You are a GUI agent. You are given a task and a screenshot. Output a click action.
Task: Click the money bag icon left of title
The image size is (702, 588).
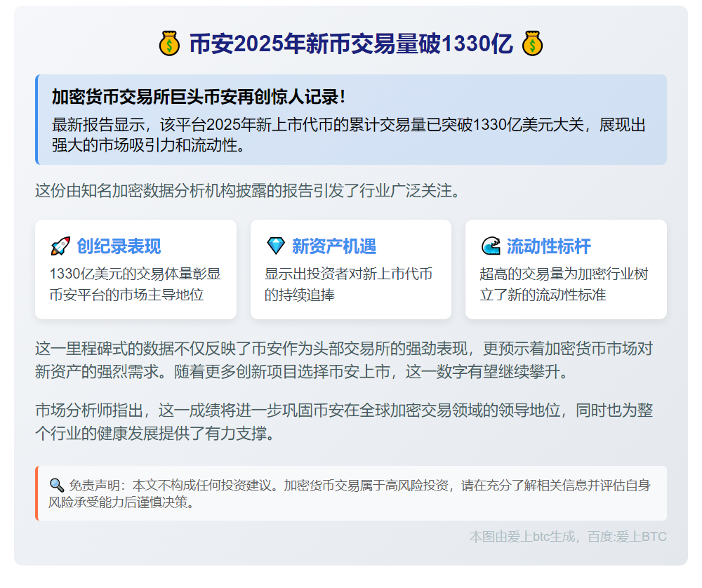(x=170, y=44)
